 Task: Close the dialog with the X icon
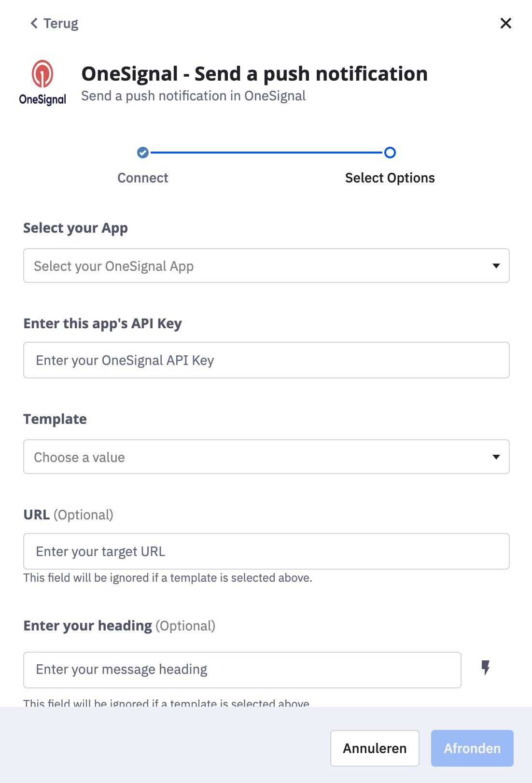tap(505, 23)
